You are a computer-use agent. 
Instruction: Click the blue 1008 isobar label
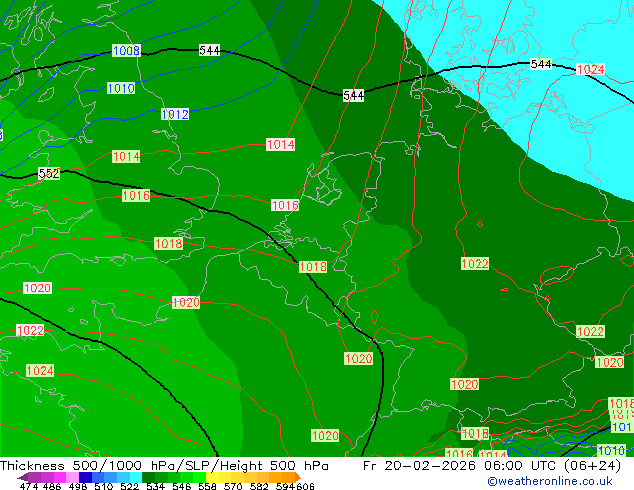coord(126,51)
